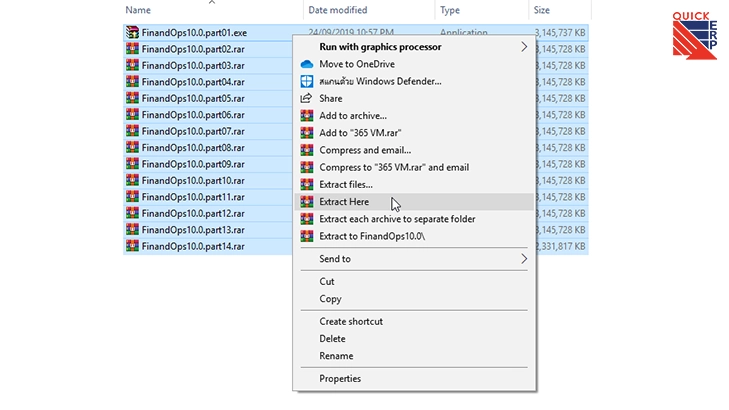Image resolution: width=729 pixels, height=410 pixels.
Task: Click WinRAR icon beside Compress to "365 VM.rar" and email
Action: (307, 167)
